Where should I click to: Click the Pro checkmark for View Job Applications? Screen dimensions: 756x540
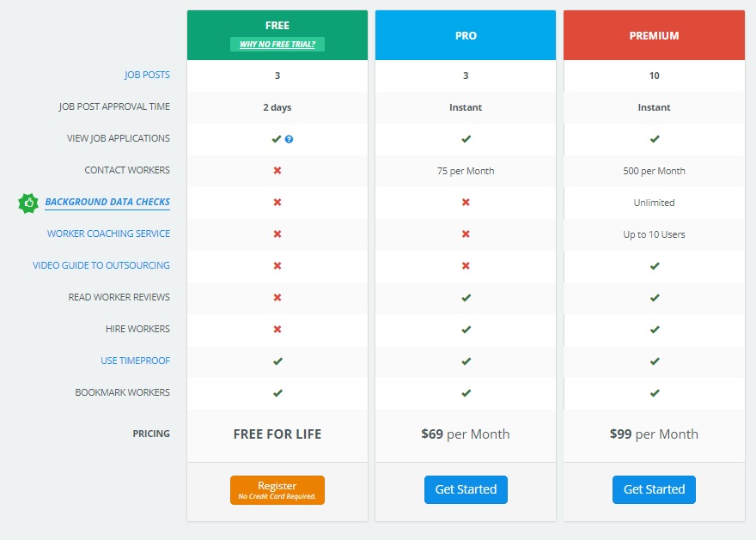coord(466,139)
